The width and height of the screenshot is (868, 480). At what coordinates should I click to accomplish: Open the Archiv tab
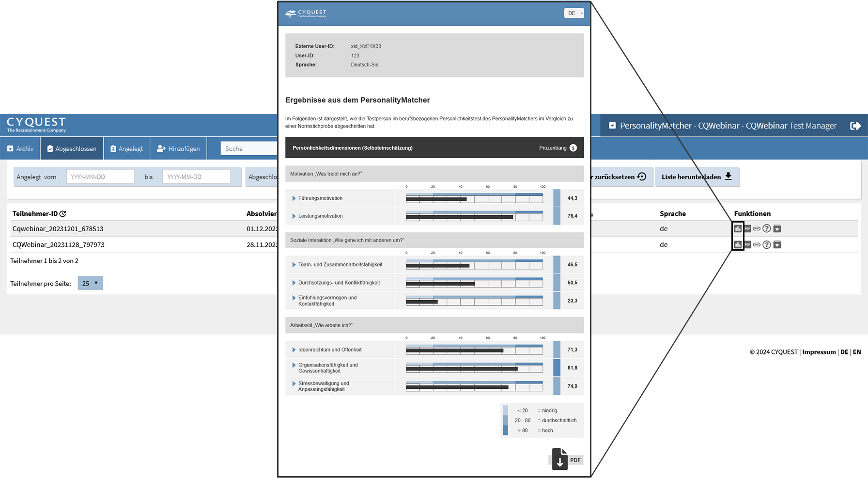click(20, 148)
